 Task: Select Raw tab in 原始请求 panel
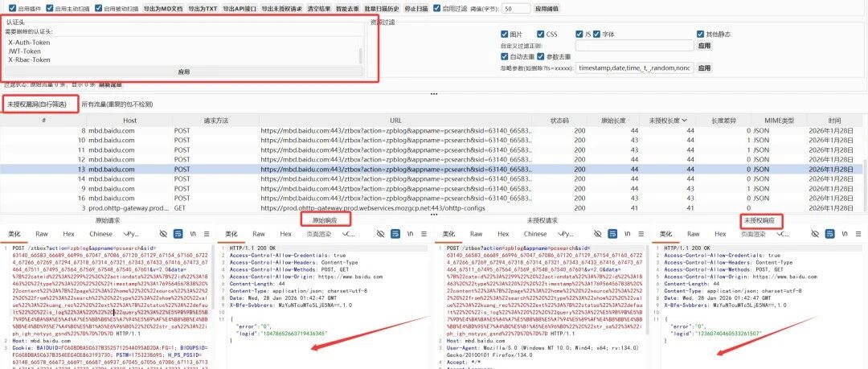point(42,234)
